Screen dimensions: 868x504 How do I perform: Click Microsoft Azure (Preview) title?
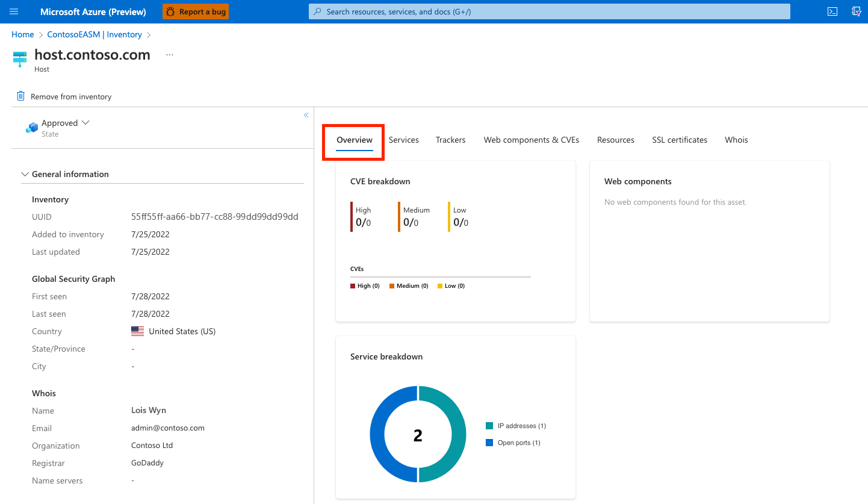[93, 11]
